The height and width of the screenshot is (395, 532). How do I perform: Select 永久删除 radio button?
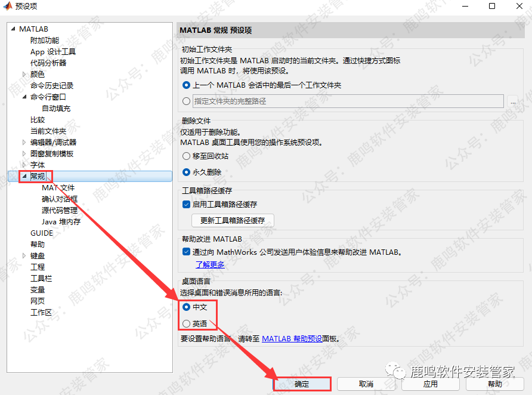click(x=186, y=172)
